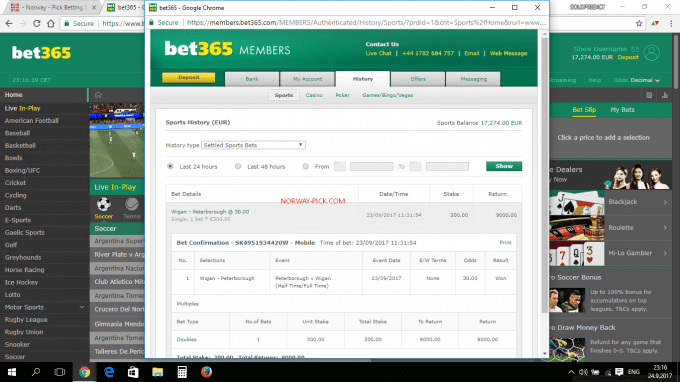This screenshot has width=680, height=382.
Task: Click the volume icon in the system tray
Action: [583, 372]
